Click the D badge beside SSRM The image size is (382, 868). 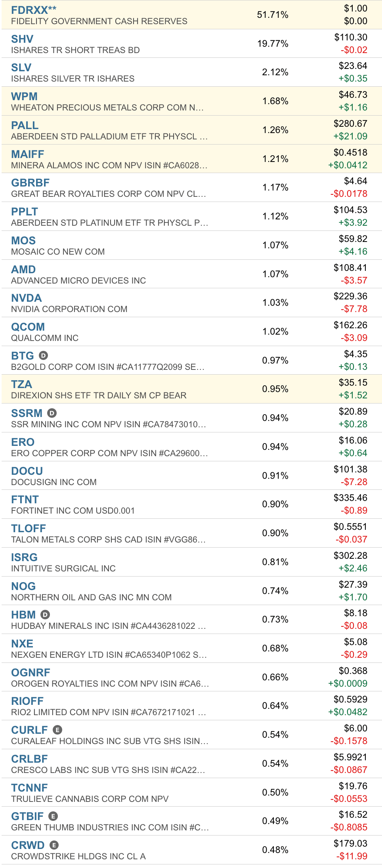(52, 413)
